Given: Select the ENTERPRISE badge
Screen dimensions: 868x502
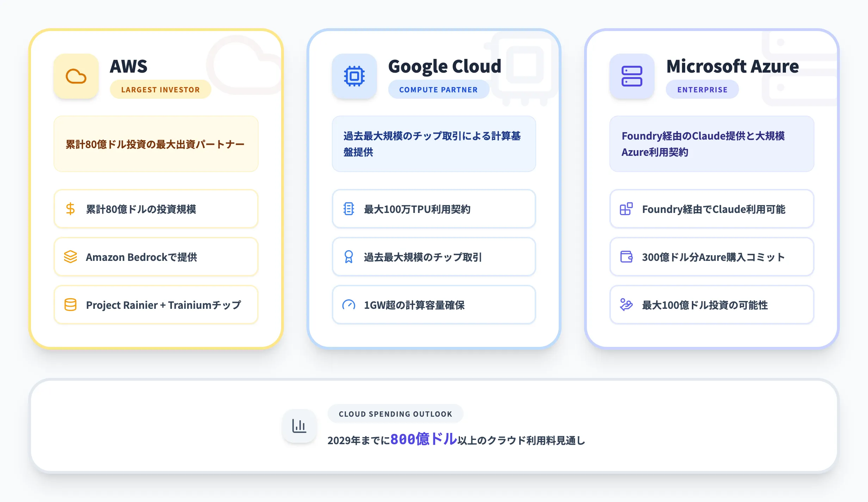Looking at the screenshot, I should (x=702, y=90).
